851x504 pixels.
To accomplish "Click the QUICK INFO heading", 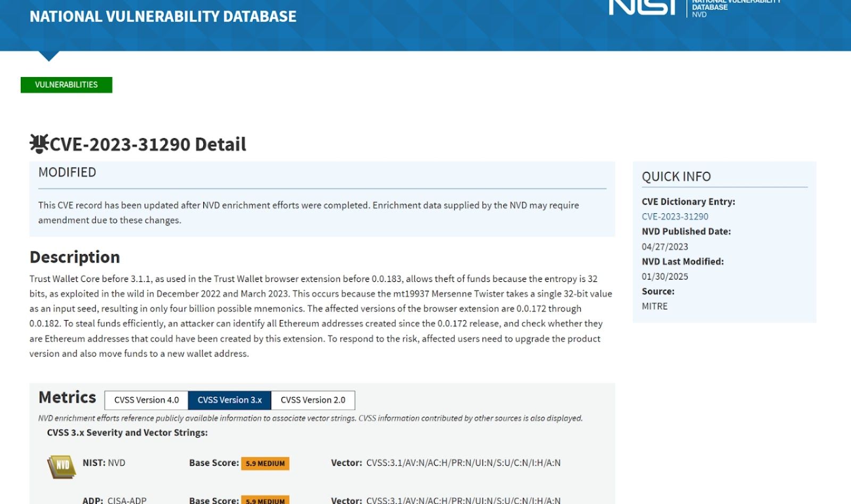I will (x=676, y=177).
